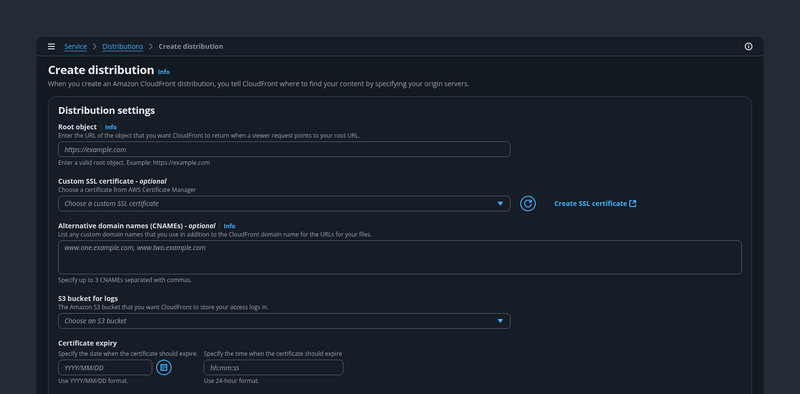Select the Create distribution breadcrumb item
This screenshot has width=800, height=394.
tap(191, 46)
